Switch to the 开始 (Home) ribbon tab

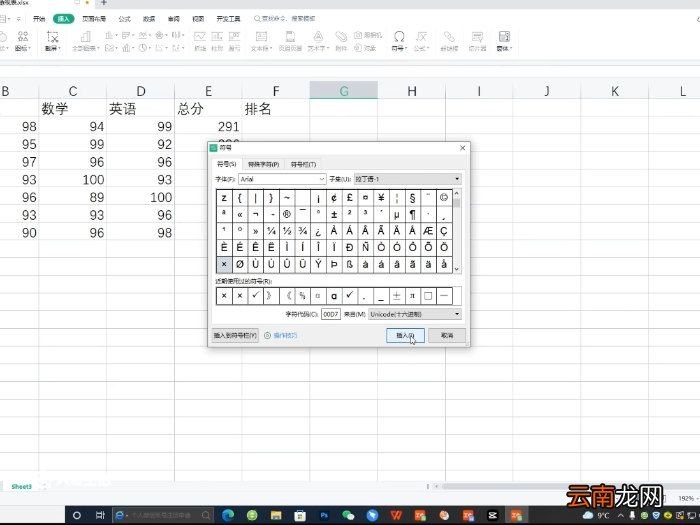[39, 19]
